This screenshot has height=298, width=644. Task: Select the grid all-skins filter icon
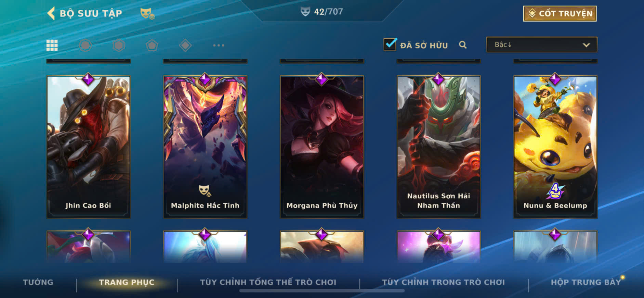[52, 45]
